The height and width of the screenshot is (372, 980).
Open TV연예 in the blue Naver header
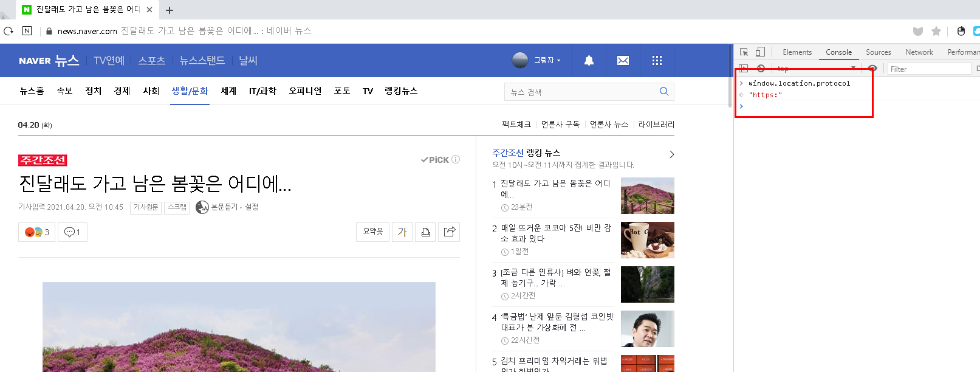tap(109, 60)
